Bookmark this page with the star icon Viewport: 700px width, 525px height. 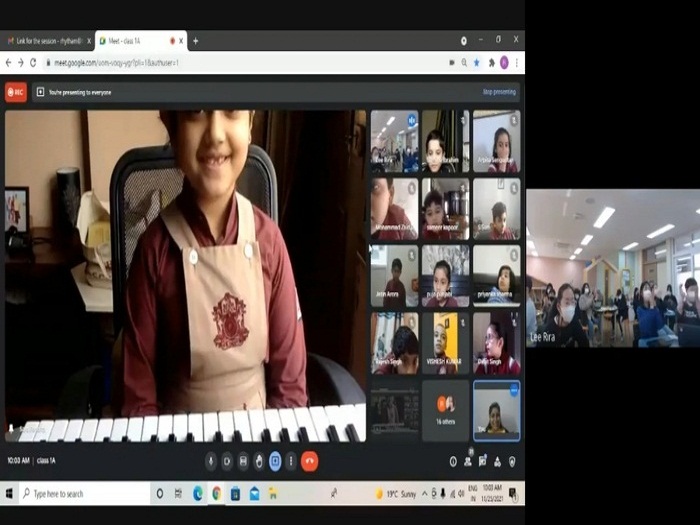(477, 63)
